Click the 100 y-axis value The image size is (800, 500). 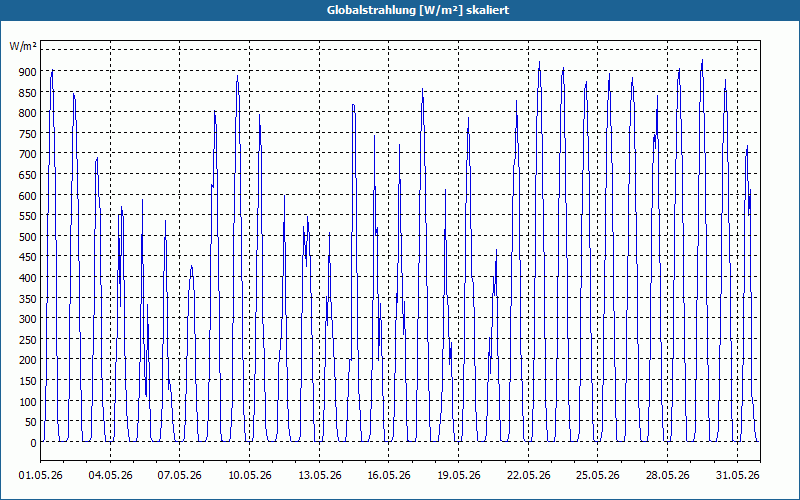point(27,402)
